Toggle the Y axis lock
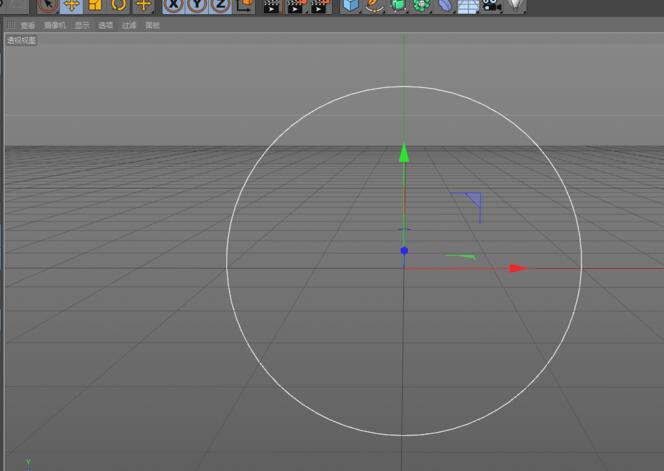 [197, 5]
